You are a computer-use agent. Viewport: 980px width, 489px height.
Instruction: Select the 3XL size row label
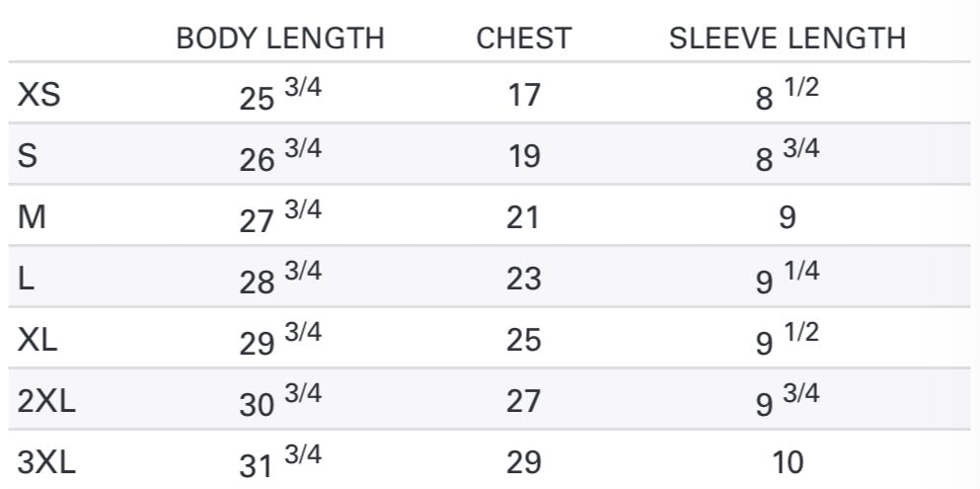(46, 462)
